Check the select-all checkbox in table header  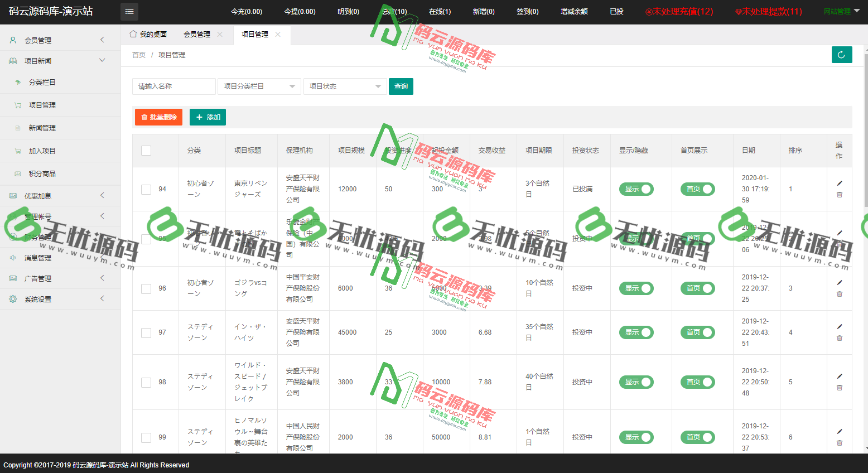tap(146, 150)
